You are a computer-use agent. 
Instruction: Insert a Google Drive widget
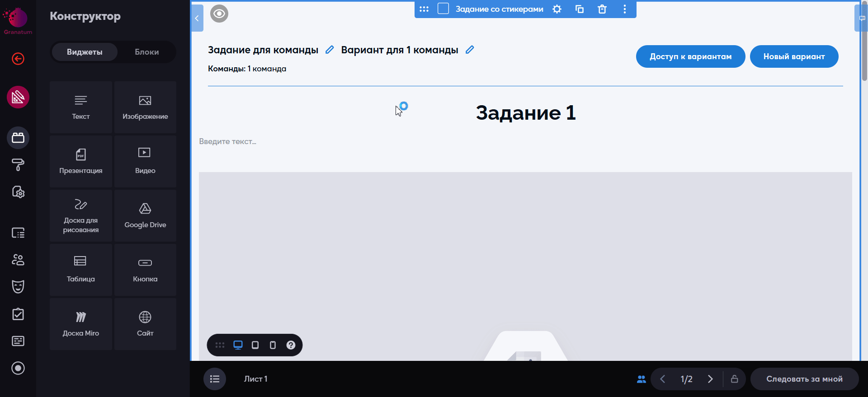[145, 215]
